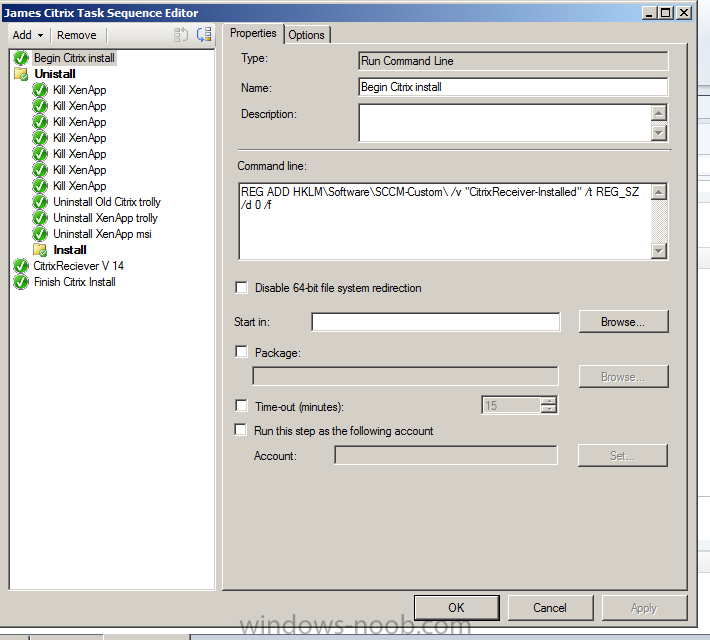Select the Uninstall XenApp msi step
The width and height of the screenshot is (710, 640).
coord(102,234)
